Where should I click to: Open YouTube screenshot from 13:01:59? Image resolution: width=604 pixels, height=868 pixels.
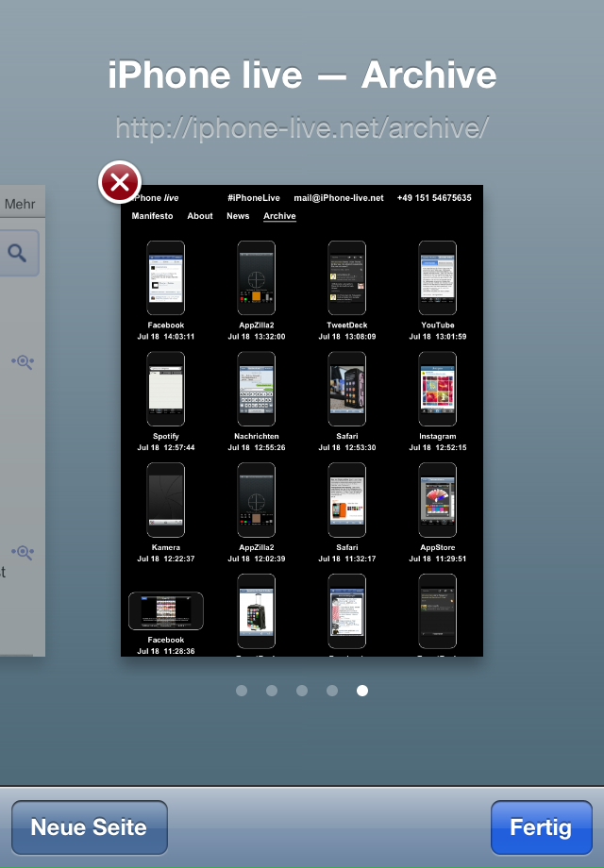point(437,278)
